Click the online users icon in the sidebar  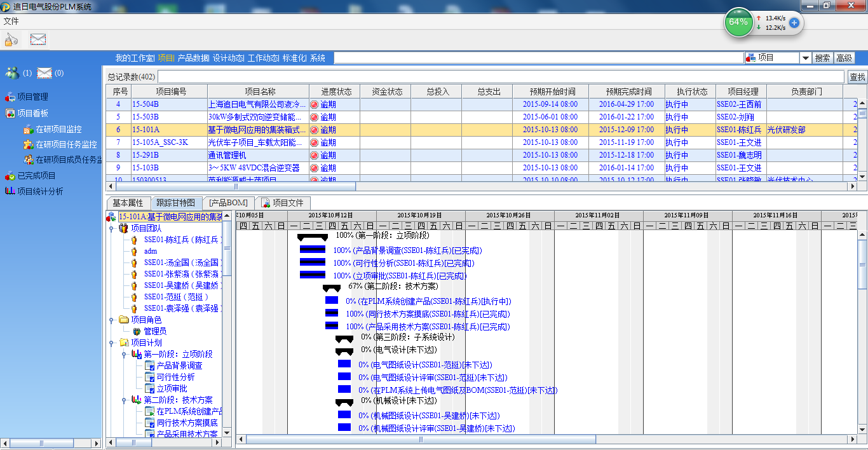pyautogui.click(x=12, y=73)
